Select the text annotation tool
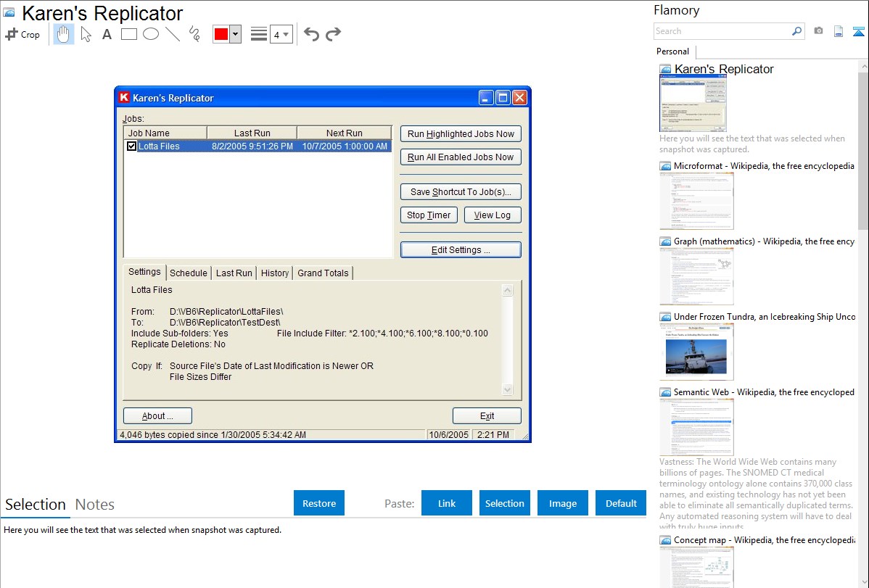Screen dimensions: 869x588 107,34
